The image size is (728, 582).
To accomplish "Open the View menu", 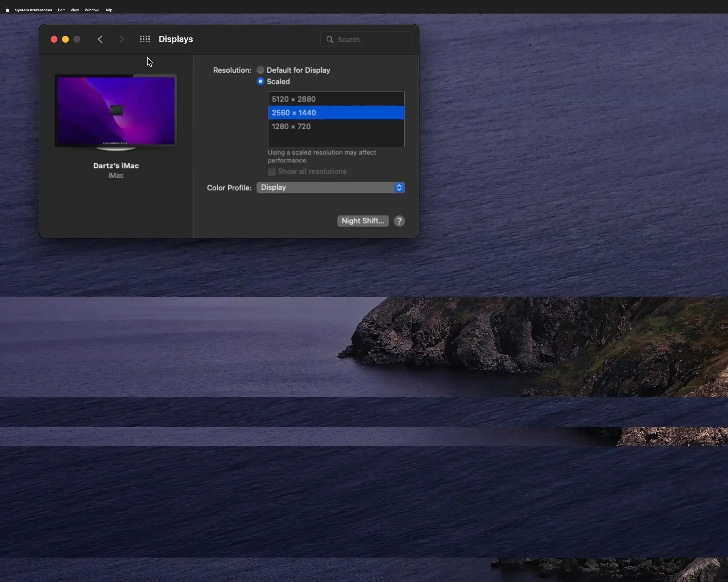I will coord(75,10).
